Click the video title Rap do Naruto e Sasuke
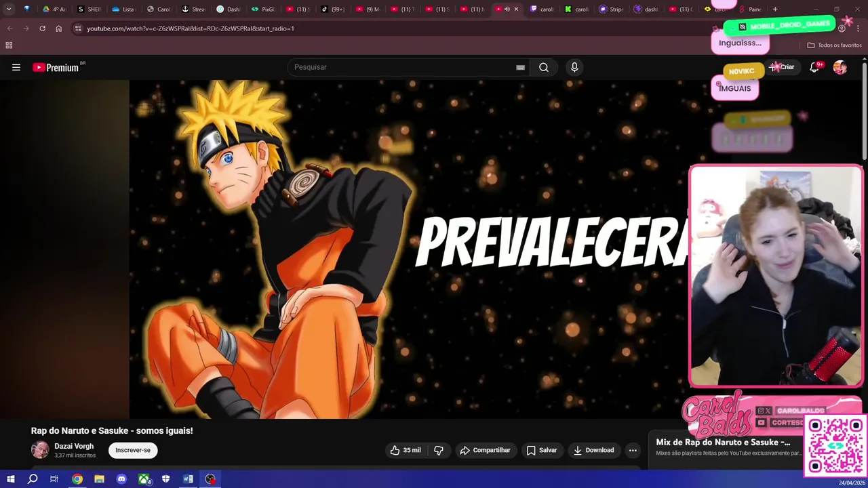Image resolution: width=868 pixels, height=488 pixels. [x=112, y=430]
